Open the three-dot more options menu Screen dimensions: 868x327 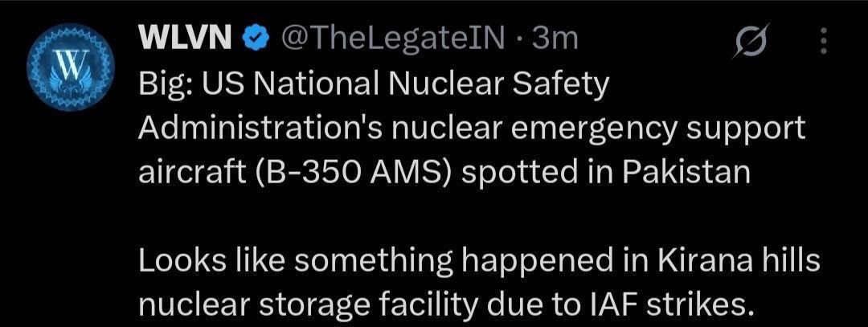(824, 40)
